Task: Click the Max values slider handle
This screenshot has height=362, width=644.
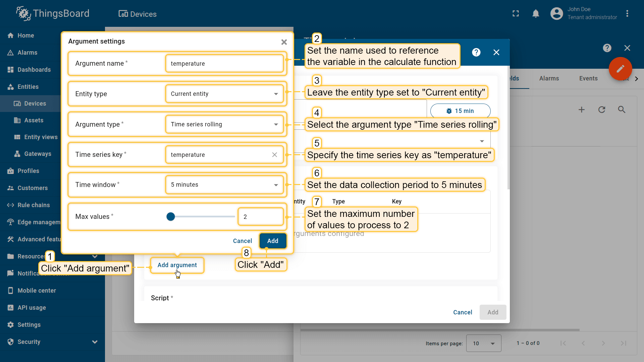Action: coord(171,217)
